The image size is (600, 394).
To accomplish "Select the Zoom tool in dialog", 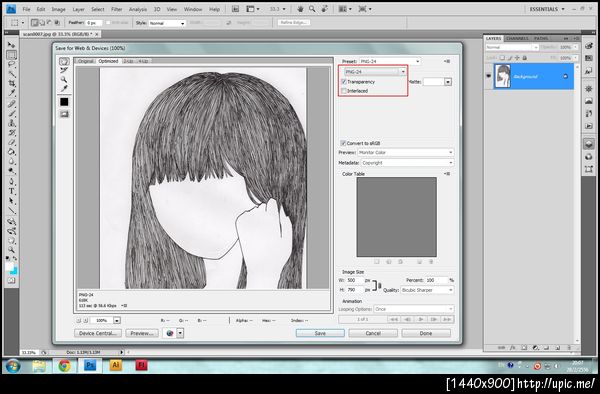I will click(x=64, y=80).
